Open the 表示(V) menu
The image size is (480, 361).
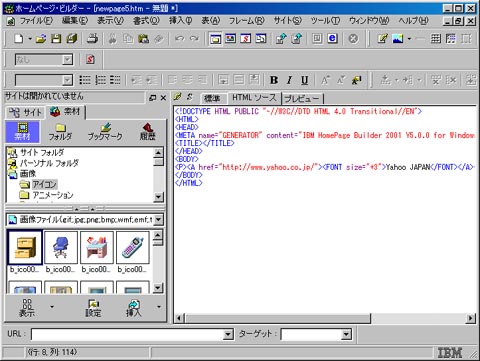tap(110, 21)
